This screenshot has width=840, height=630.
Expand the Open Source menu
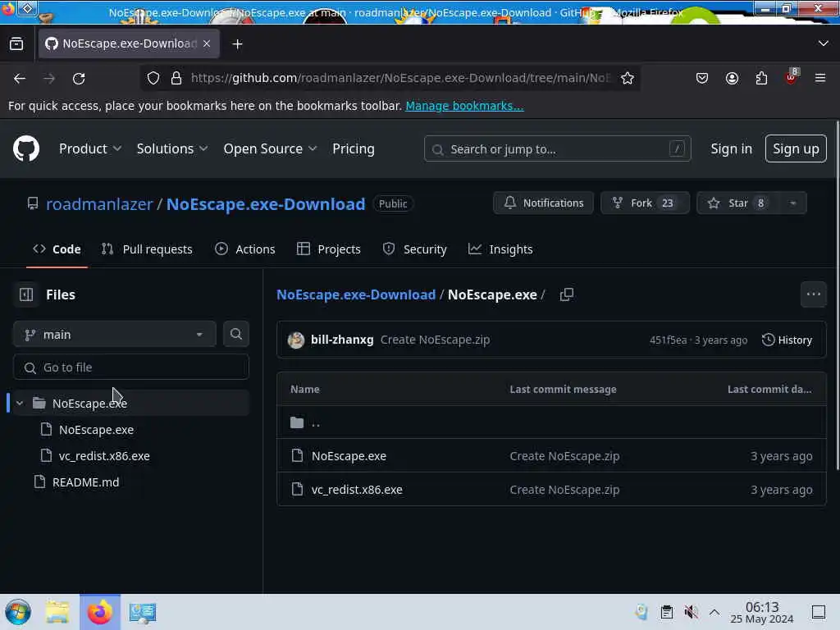tap(270, 148)
